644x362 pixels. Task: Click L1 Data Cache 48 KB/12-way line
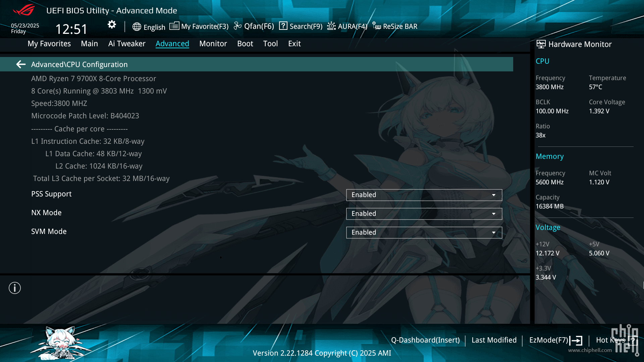(x=93, y=154)
